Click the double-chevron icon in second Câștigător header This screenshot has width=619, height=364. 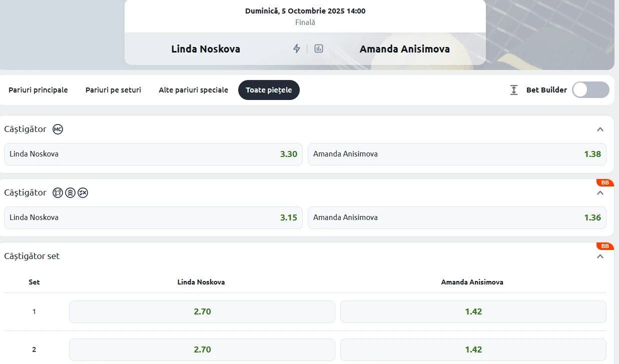point(70,193)
